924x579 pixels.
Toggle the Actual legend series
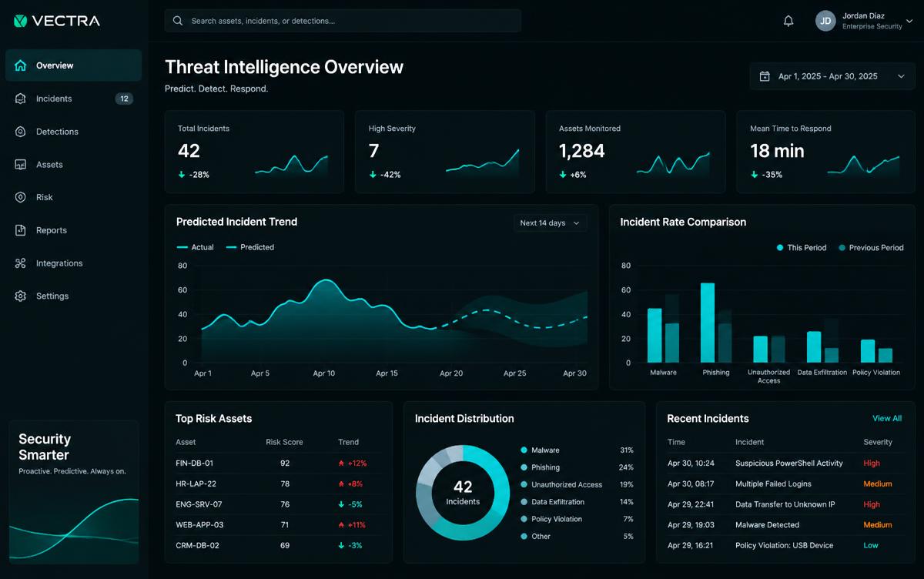[x=196, y=247]
